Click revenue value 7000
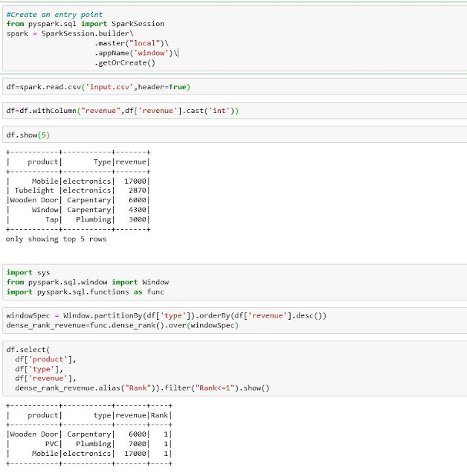This screenshot has height=476, width=467. (138, 443)
